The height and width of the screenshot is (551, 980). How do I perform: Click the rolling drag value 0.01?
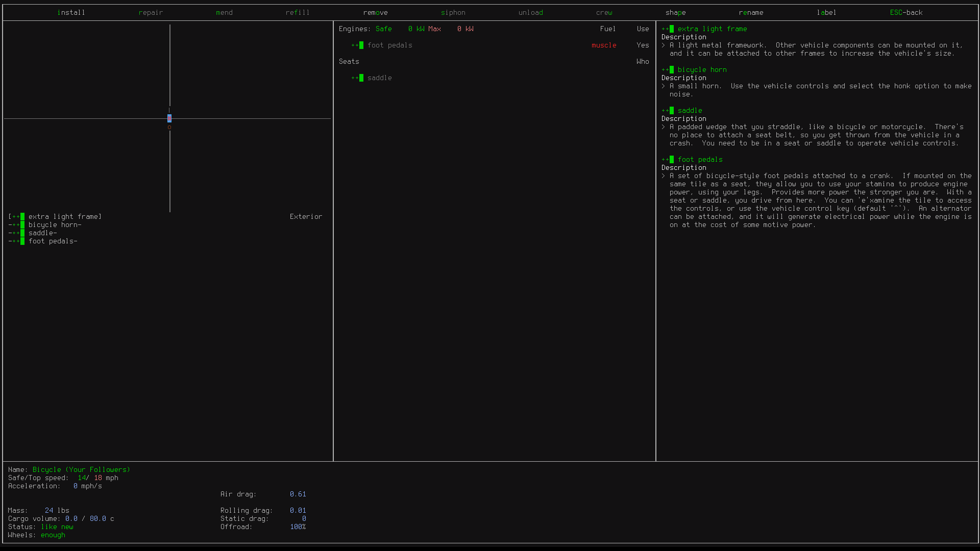point(298,511)
